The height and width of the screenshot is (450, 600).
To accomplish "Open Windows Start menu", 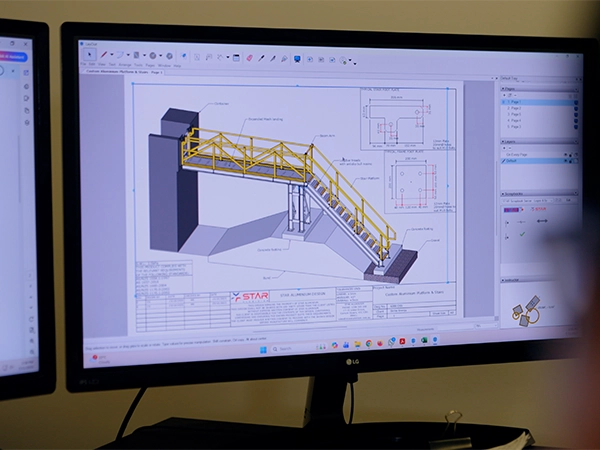I will (263, 350).
